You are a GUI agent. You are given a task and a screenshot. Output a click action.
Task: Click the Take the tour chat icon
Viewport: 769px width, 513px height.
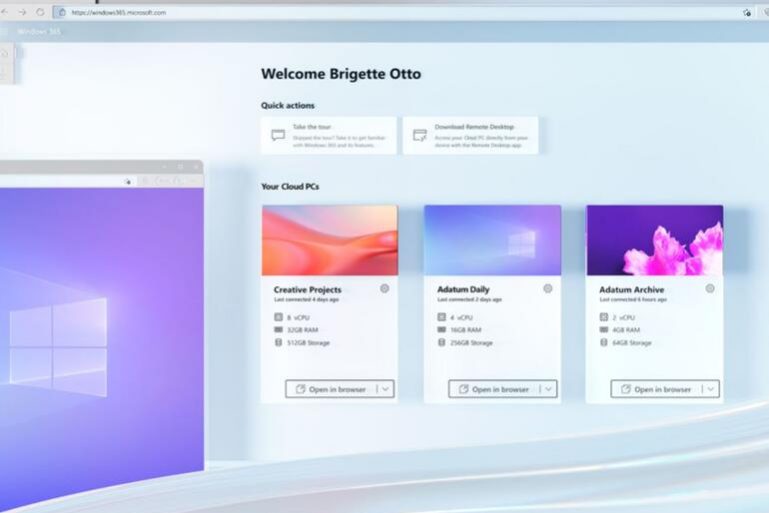(x=278, y=135)
